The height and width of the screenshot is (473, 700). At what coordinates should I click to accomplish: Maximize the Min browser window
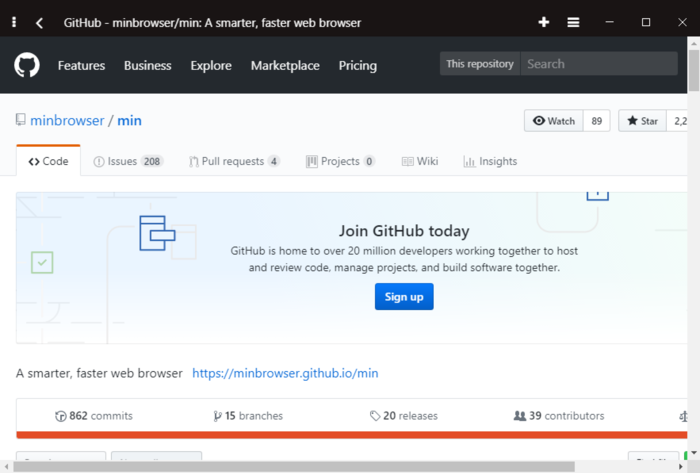(646, 22)
